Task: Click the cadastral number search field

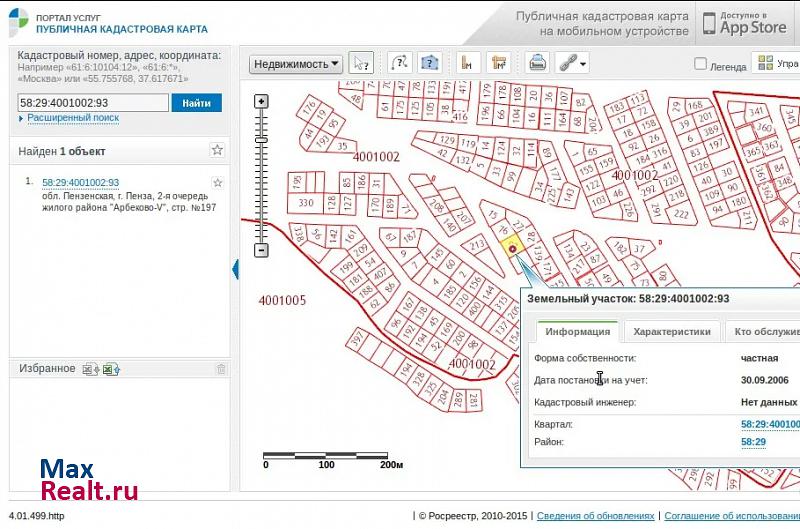Action: coord(93,102)
